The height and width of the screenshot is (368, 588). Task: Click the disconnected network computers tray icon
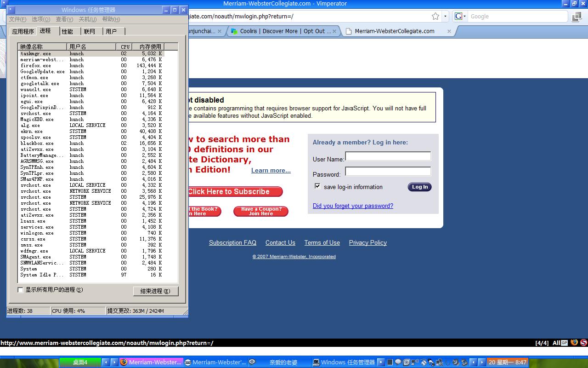[439, 362]
